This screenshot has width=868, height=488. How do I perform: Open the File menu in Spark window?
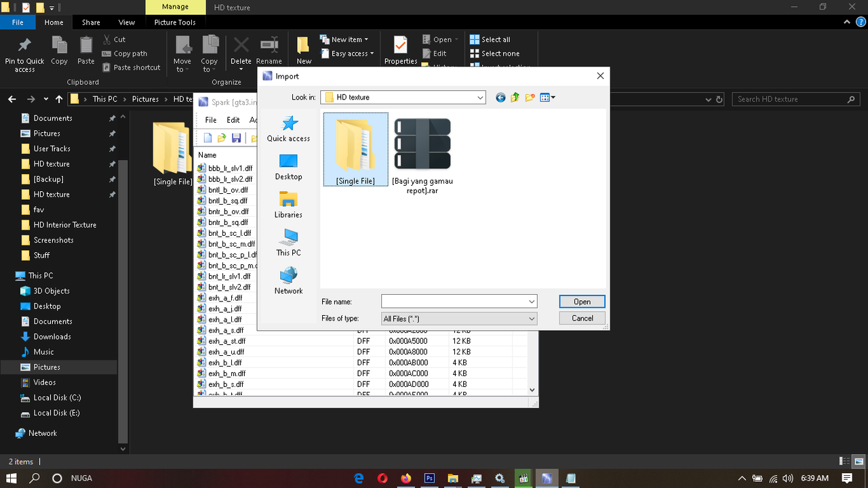pyautogui.click(x=211, y=120)
